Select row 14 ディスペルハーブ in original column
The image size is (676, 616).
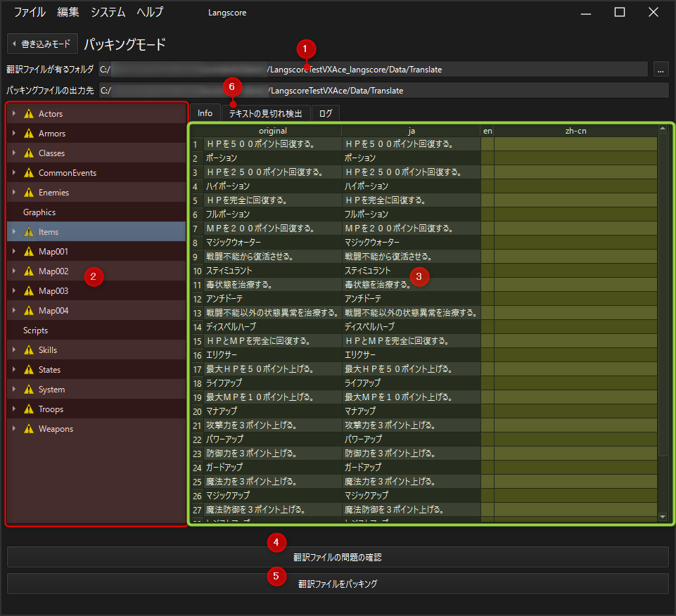click(273, 327)
